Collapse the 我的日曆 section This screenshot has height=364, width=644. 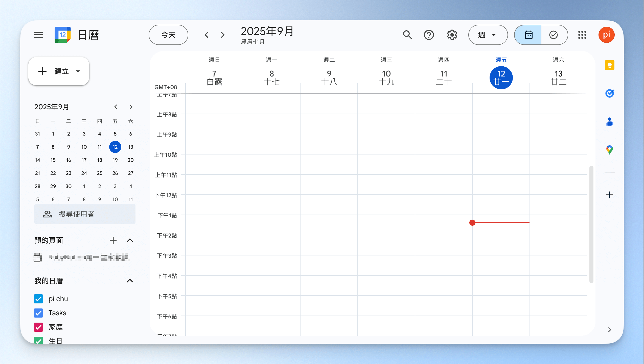tap(130, 281)
